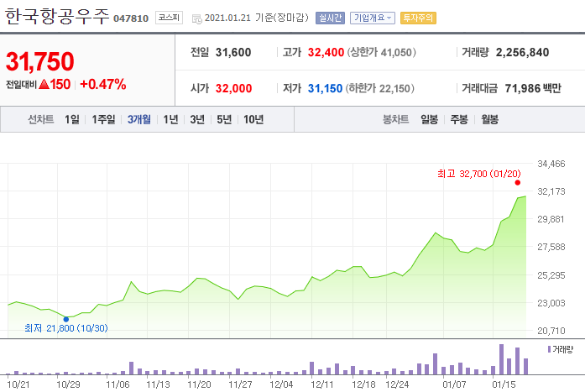Viewport: 585px width, 392px height.
Task: Click the blue lowest-price marker dot
Action: (66, 319)
